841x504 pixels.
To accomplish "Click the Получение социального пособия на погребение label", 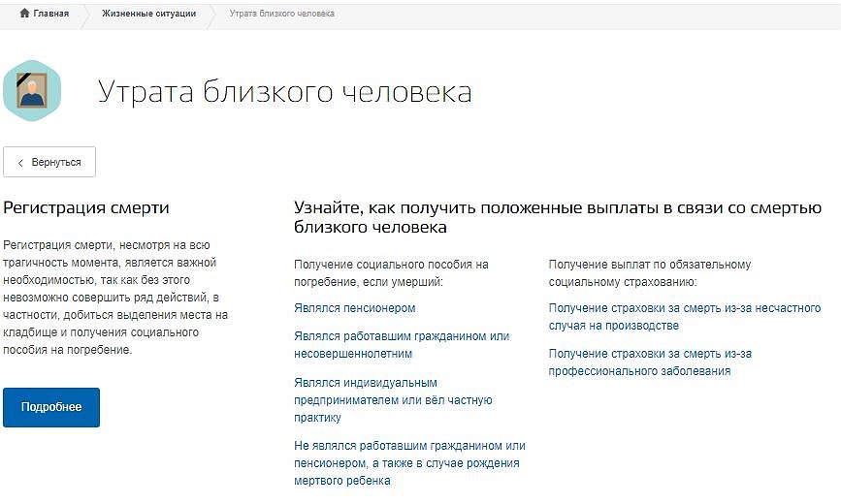I will click(x=390, y=272).
